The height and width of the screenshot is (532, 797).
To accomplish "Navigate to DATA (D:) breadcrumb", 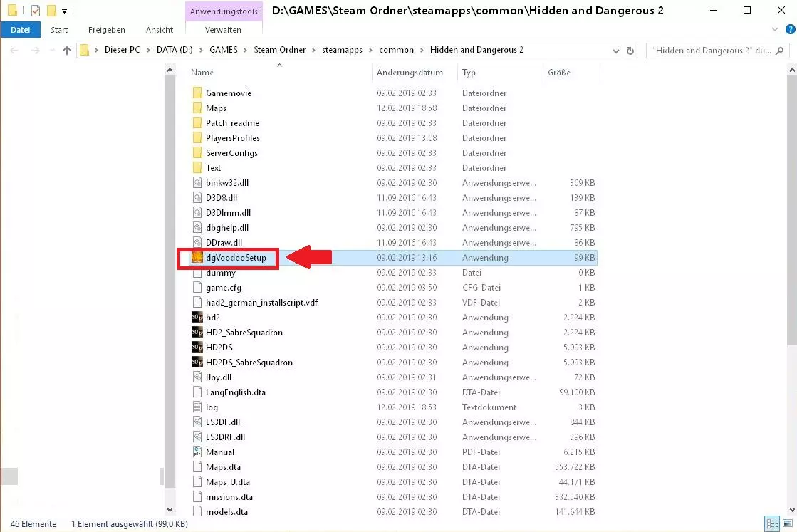I will point(174,50).
